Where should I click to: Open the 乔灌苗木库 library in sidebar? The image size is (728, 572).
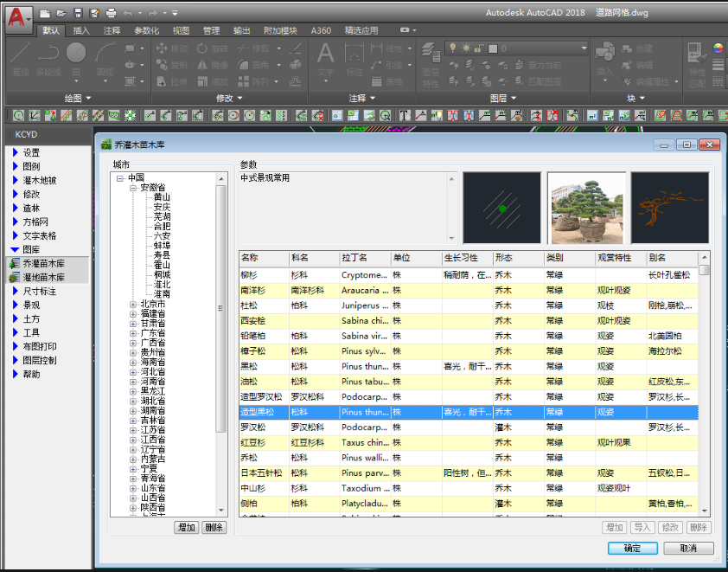(x=43, y=263)
